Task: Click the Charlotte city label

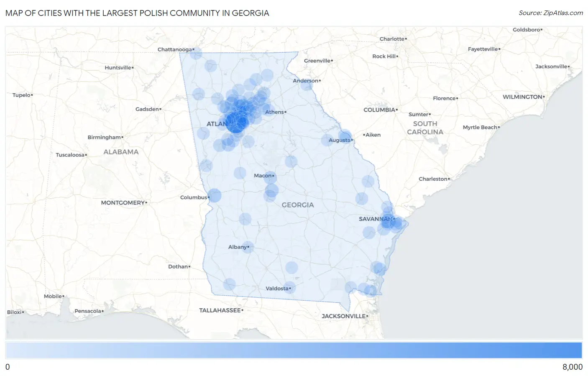Action: 392,39
